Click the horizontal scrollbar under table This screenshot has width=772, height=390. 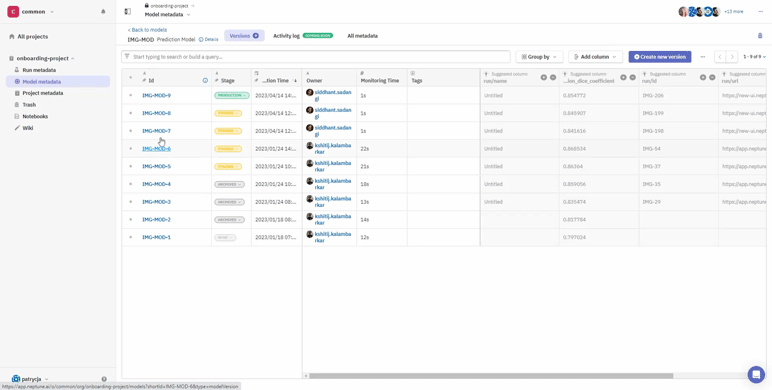(x=491, y=376)
